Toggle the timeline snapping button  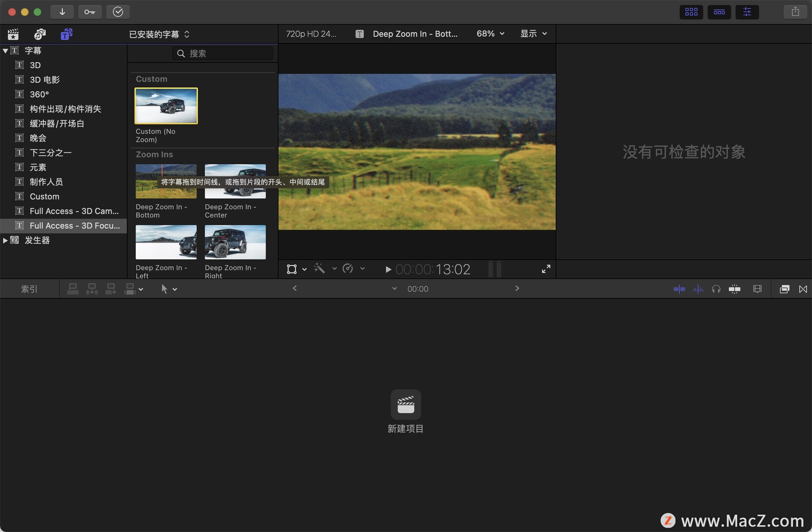click(x=735, y=289)
